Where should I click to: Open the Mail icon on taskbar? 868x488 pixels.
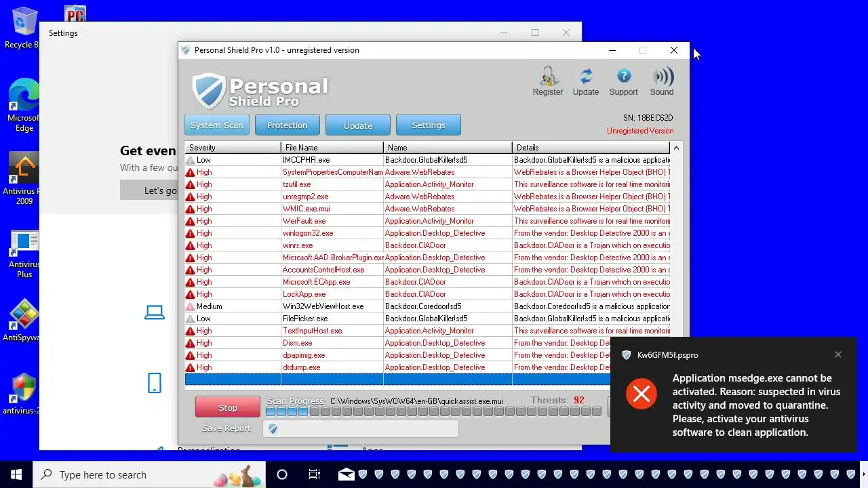346,474
